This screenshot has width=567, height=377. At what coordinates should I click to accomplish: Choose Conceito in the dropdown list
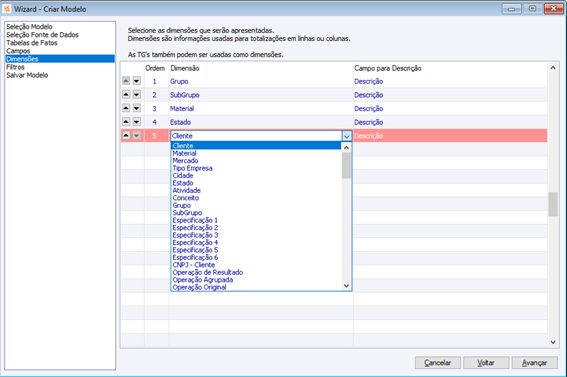256,198
